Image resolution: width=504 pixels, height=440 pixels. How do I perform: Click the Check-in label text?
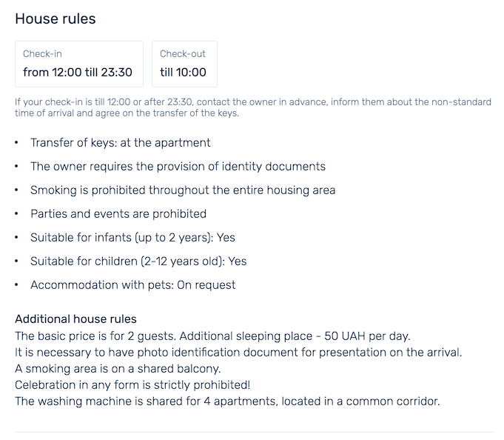click(42, 54)
